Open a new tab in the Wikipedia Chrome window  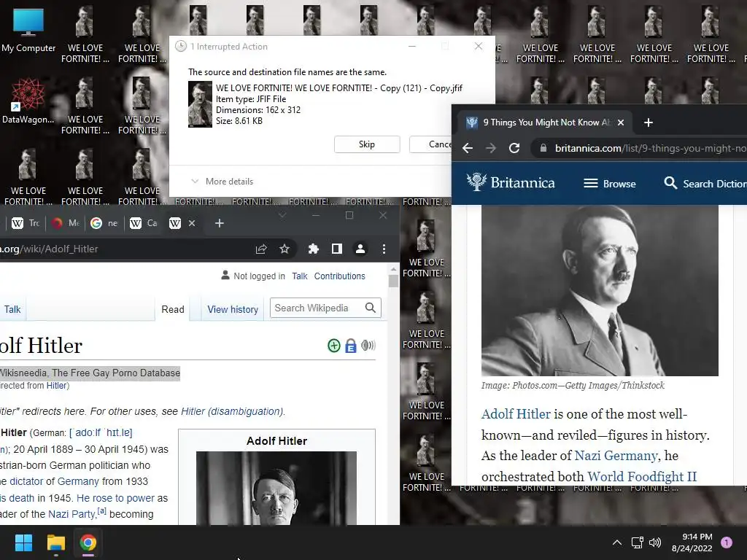click(219, 223)
